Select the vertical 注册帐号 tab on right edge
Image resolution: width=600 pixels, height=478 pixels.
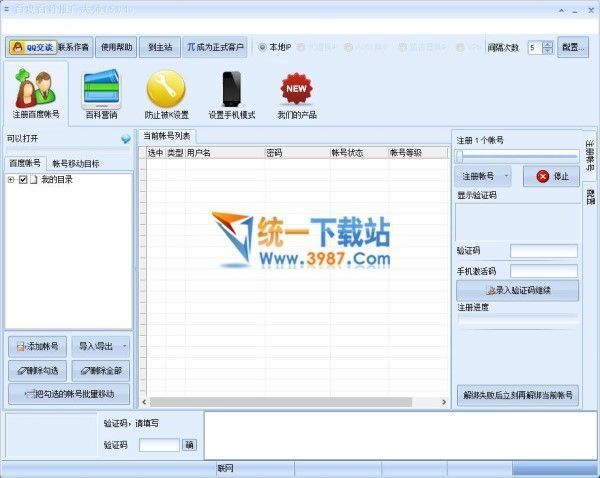pyautogui.click(x=590, y=155)
